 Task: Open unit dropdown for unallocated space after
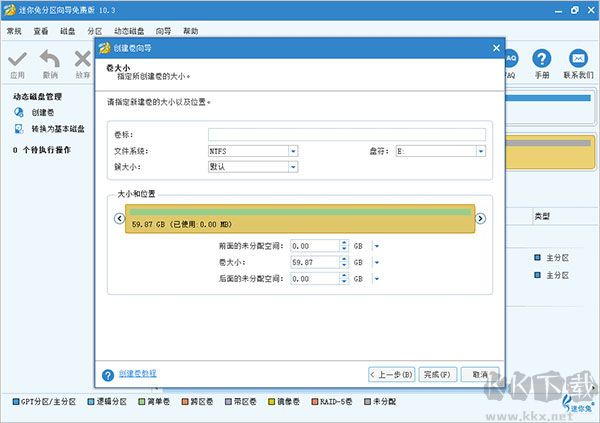click(x=377, y=279)
